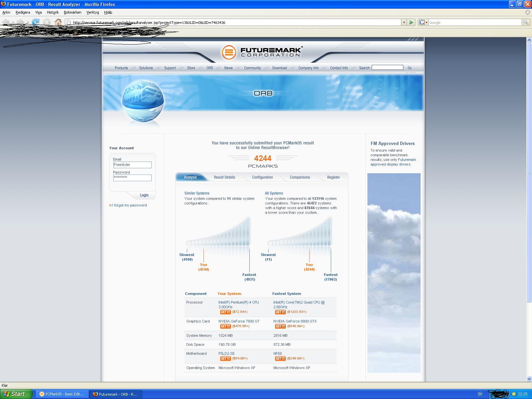Open the Bokmärken menu
532x399 pixels.
[72, 12]
